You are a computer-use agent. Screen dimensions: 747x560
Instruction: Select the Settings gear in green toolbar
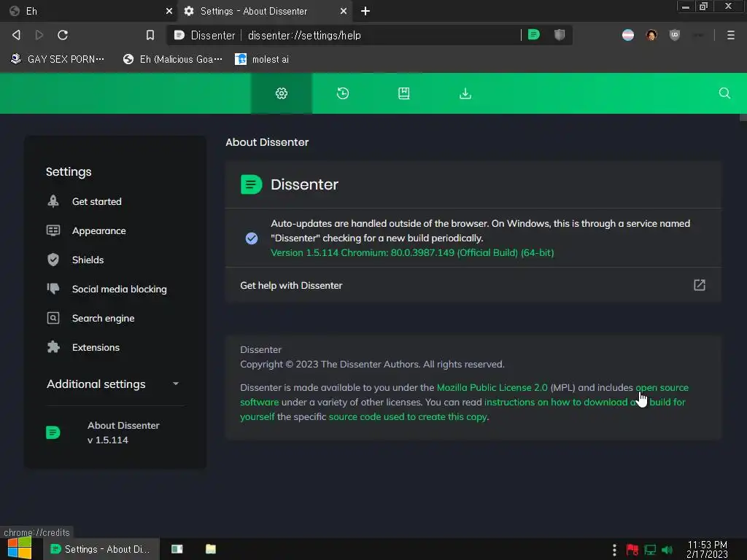tap(282, 93)
